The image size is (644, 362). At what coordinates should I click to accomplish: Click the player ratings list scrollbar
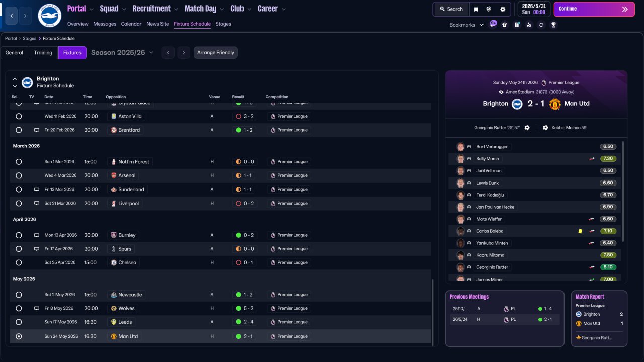tap(623, 191)
